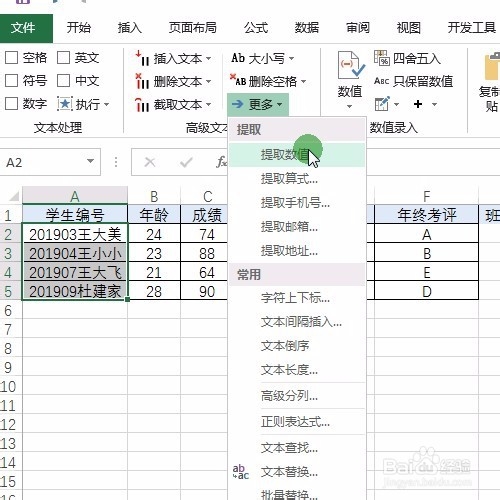The image size is (500, 500).
Task: Check the 中文 checkbox
Action: (63, 81)
